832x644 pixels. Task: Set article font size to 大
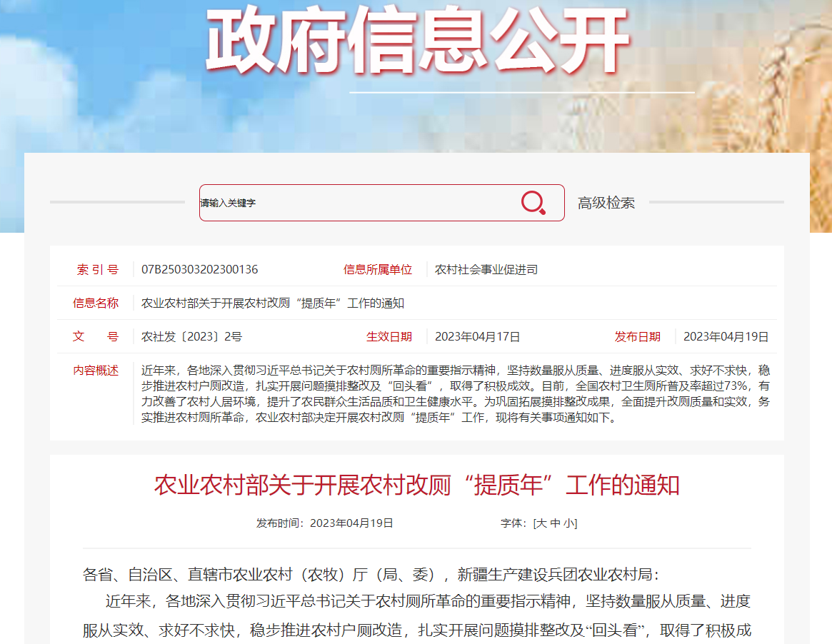(541, 523)
